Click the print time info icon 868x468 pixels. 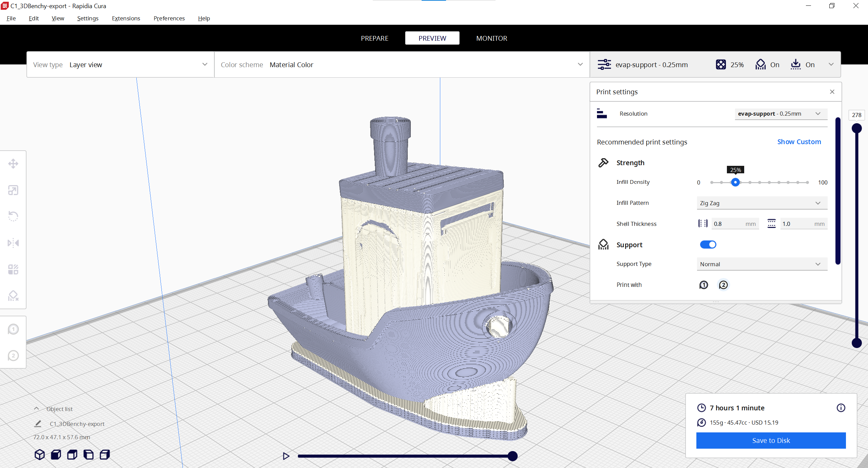tap(841, 408)
